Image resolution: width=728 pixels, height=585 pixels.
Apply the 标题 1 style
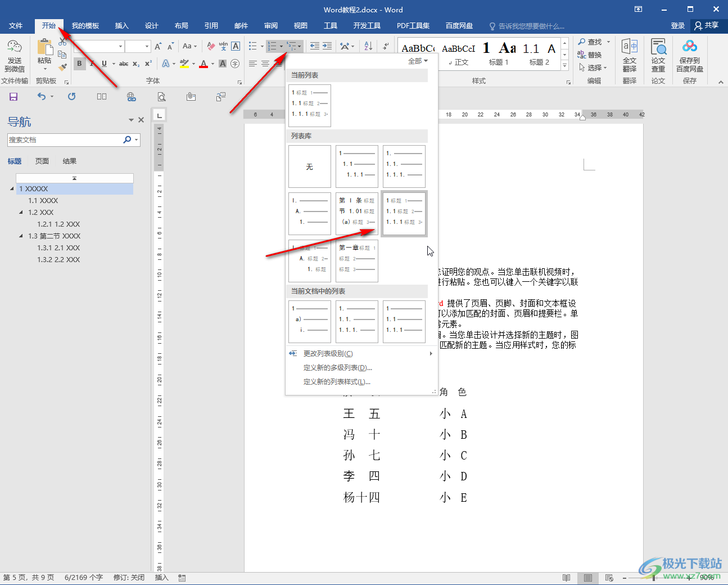499,55
